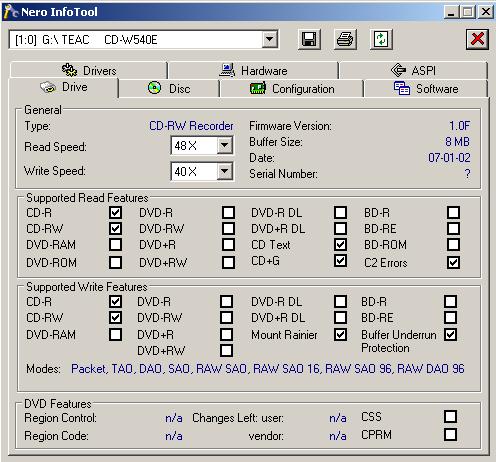Toggle C2 Errors checkbox

point(453,262)
